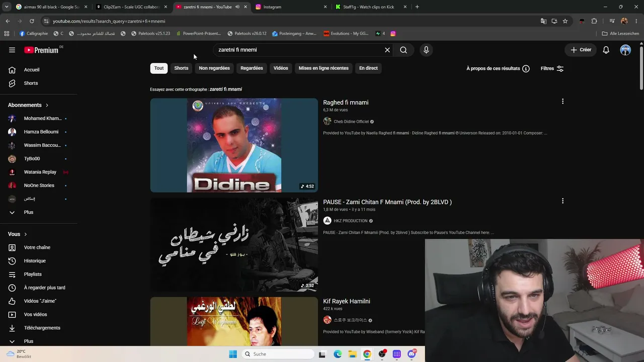Open File Explorer from the taskbar
The height and width of the screenshot is (362, 644).
click(x=352, y=354)
